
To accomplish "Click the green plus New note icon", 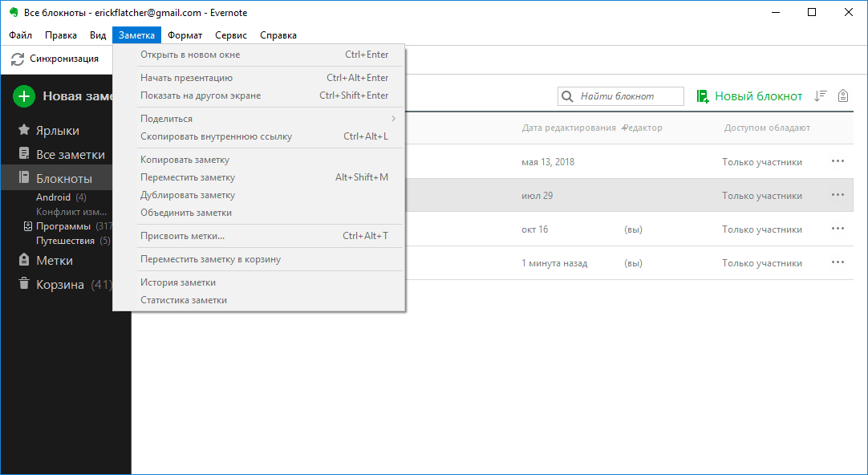I will [x=24, y=96].
